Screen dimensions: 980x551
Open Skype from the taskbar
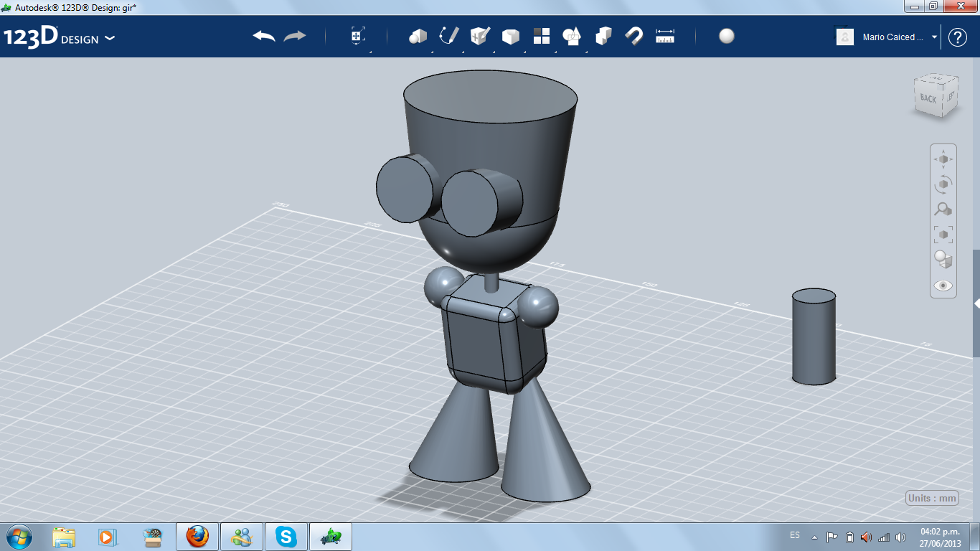(x=287, y=537)
